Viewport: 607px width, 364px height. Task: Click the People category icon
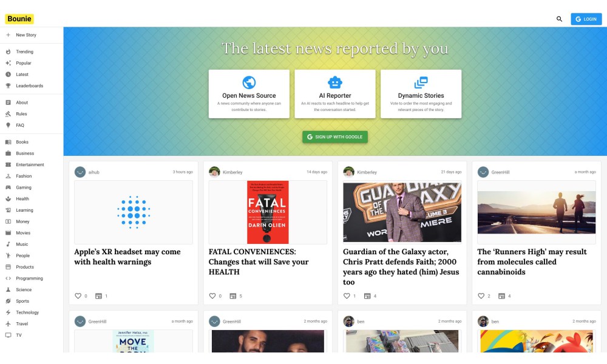pos(8,255)
